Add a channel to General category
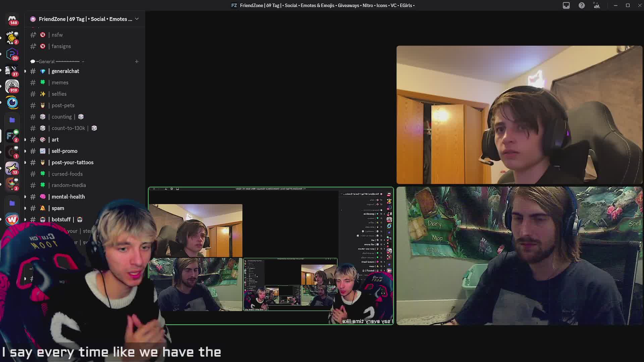 pos(137,61)
